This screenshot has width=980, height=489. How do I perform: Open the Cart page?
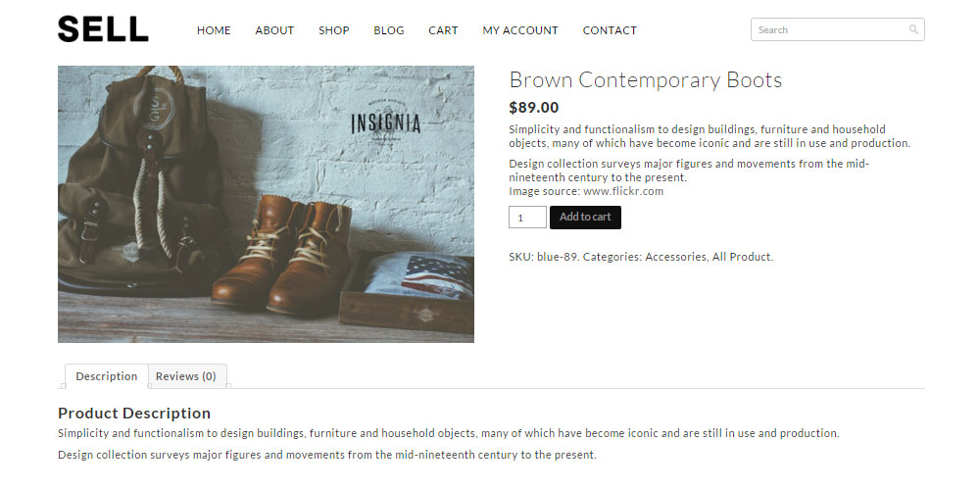[443, 30]
